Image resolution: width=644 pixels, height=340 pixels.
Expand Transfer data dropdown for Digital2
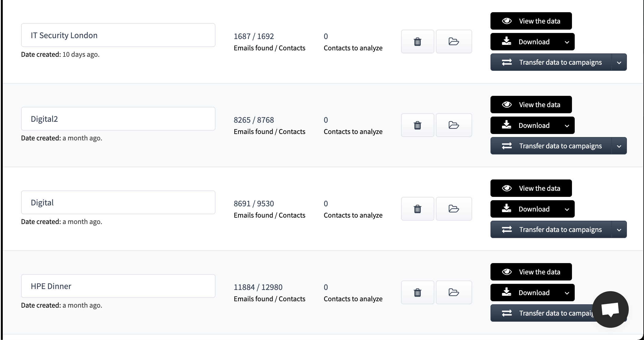(619, 146)
